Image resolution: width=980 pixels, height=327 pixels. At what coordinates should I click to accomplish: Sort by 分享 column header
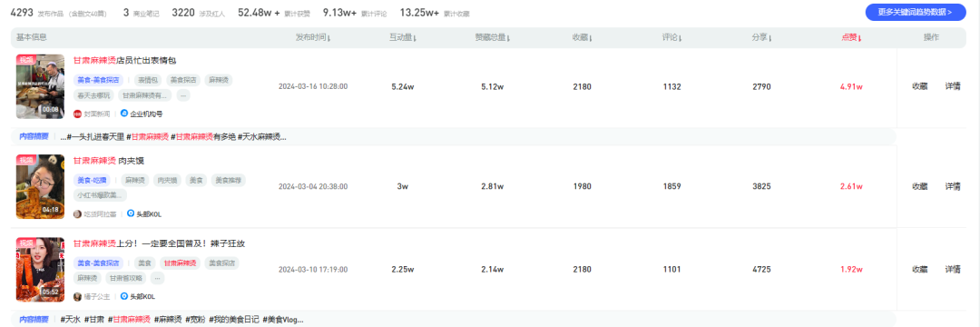tap(762, 37)
